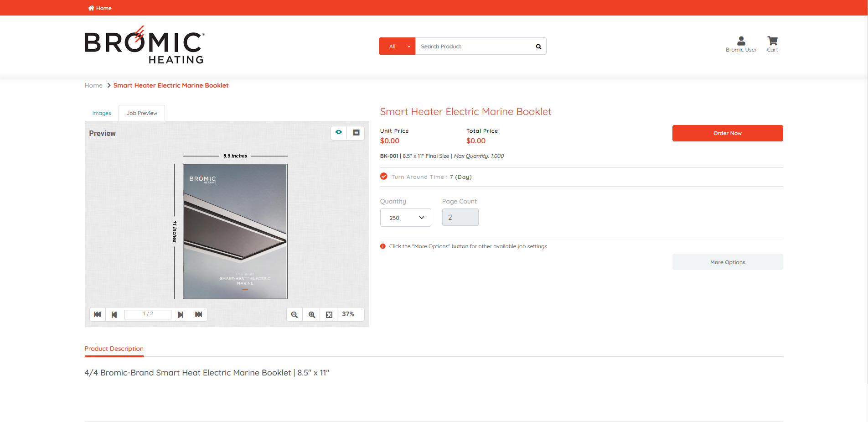Switch to the Images tab

(x=102, y=113)
